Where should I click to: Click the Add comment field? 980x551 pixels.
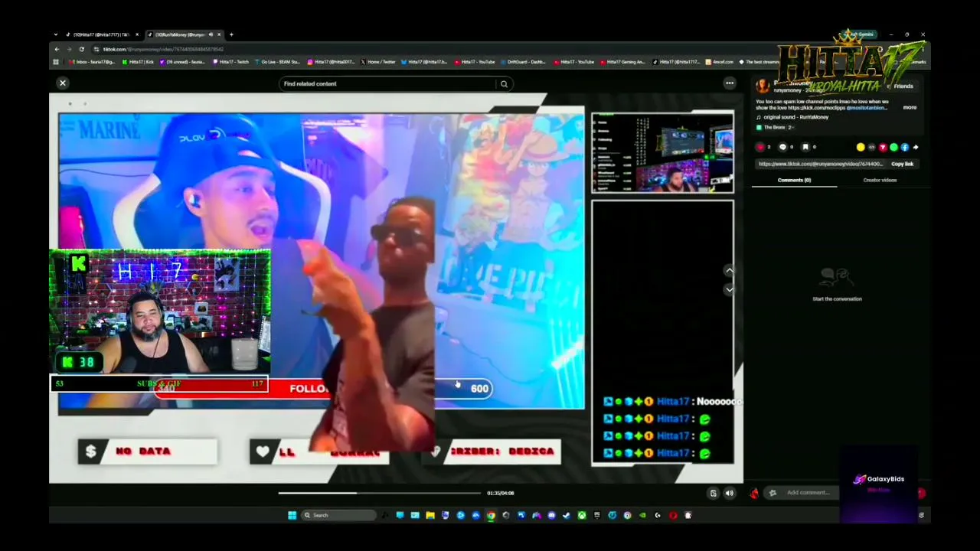point(808,493)
